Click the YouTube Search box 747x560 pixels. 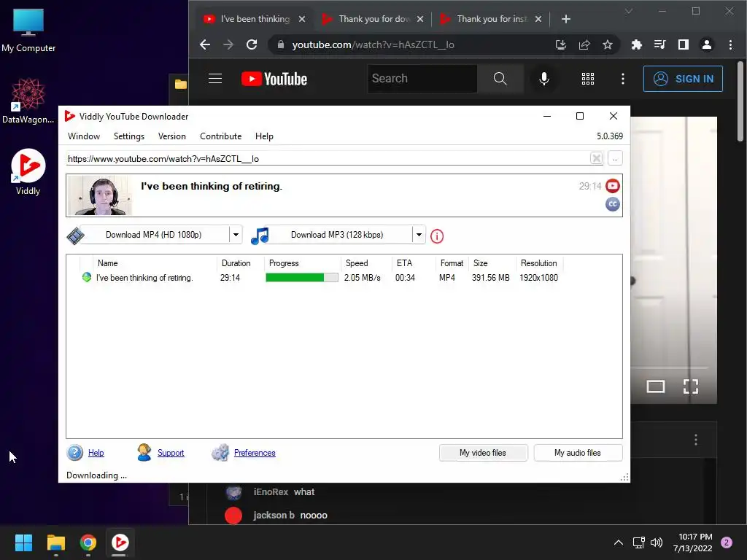tap(422, 79)
